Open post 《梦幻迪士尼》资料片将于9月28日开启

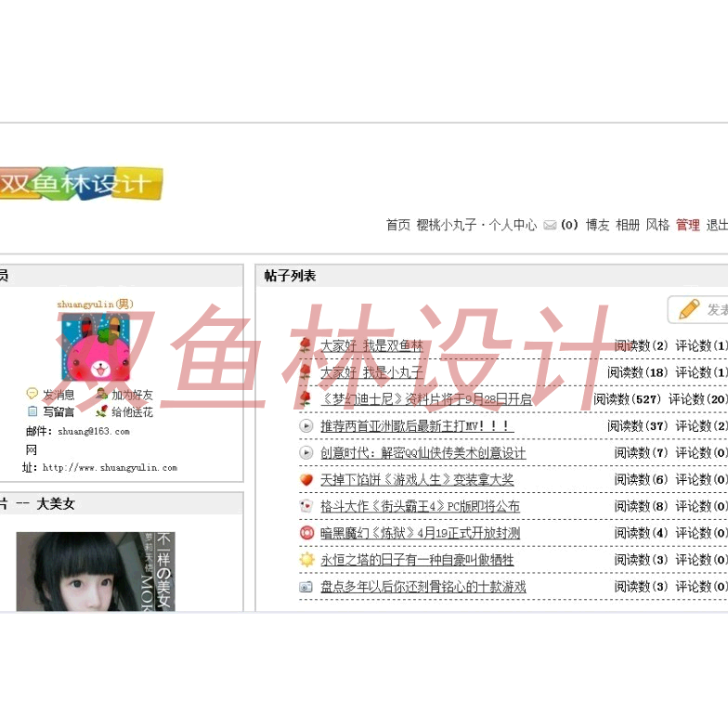[x=426, y=399]
